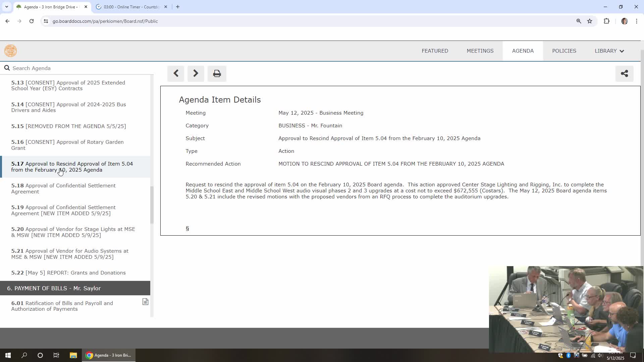
Task: Switch to the MEETINGS tab
Action: (x=480, y=51)
